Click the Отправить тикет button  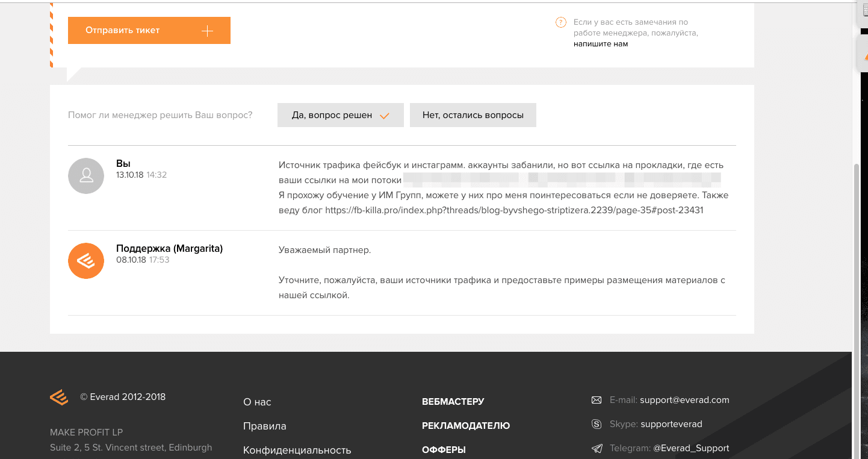[x=149, y=30]
